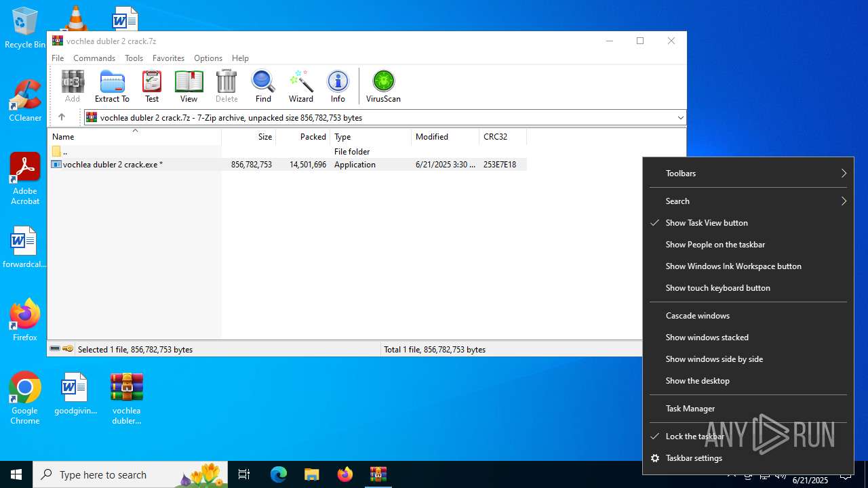Expand the Toolbars submenu
Screen dimensions: 868x488
(x=748, y=173)
